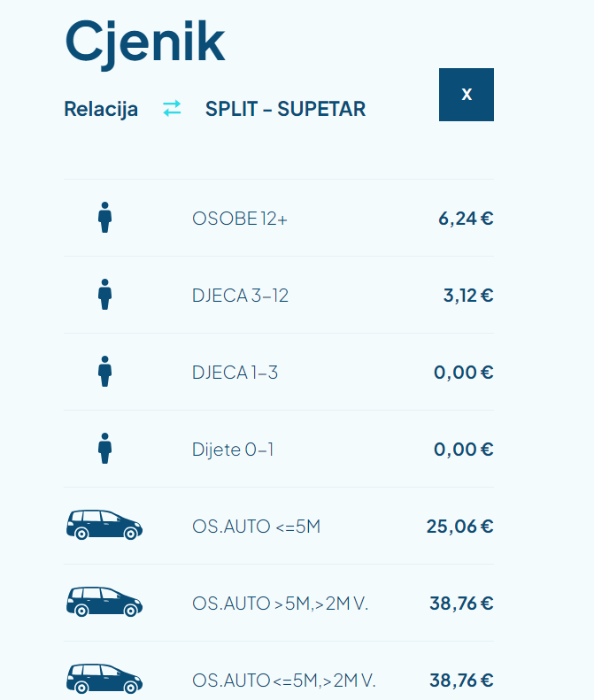Select the OS.AUTO >5M,>2M V. label
The height and width of the screenshot is (700, 594).
point(280,604)
